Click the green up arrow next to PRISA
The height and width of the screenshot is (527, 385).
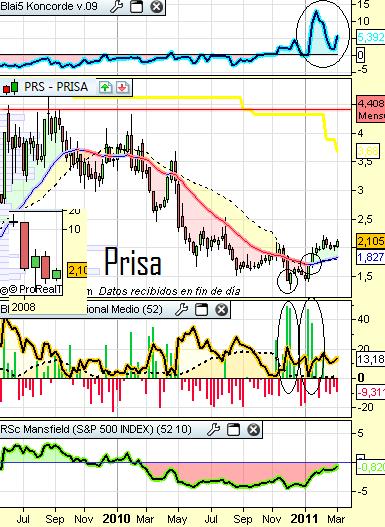pos(105,87)
